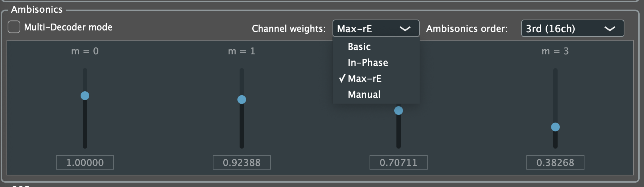
Task: Switch channel weights to Manual
Action: click(364, 95)
